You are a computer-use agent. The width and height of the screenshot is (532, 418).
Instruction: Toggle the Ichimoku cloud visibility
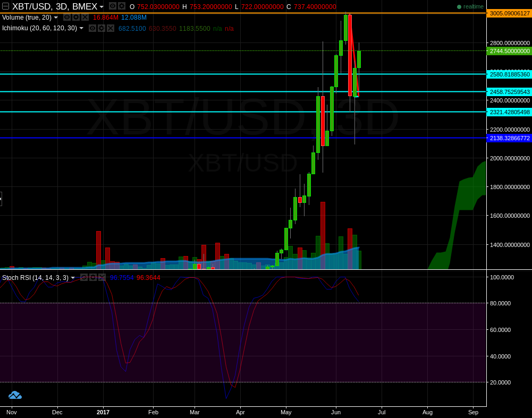click(x=92, y=28)
